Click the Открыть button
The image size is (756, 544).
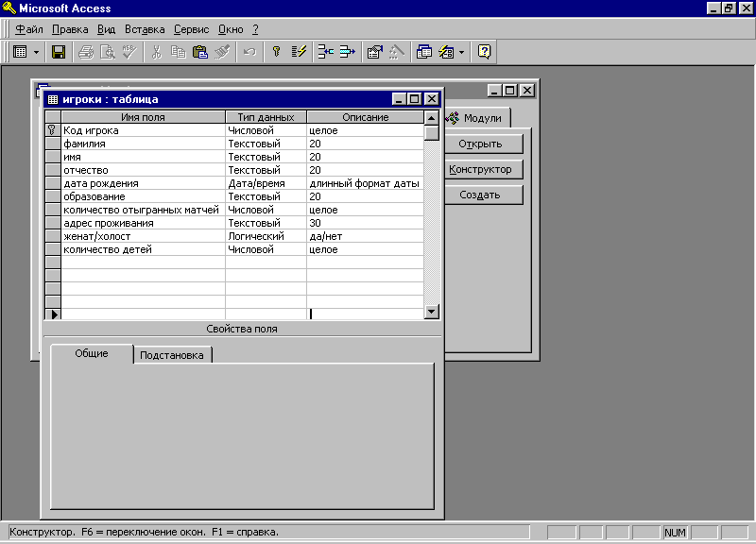point(483,144)
